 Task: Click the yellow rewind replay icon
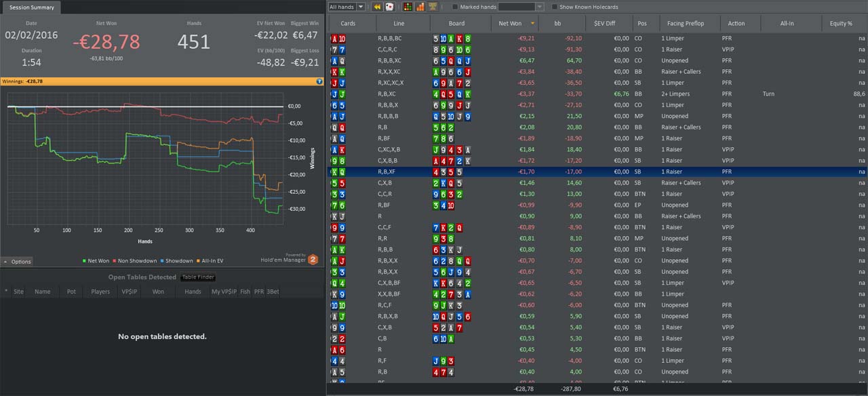coord(377,7)
